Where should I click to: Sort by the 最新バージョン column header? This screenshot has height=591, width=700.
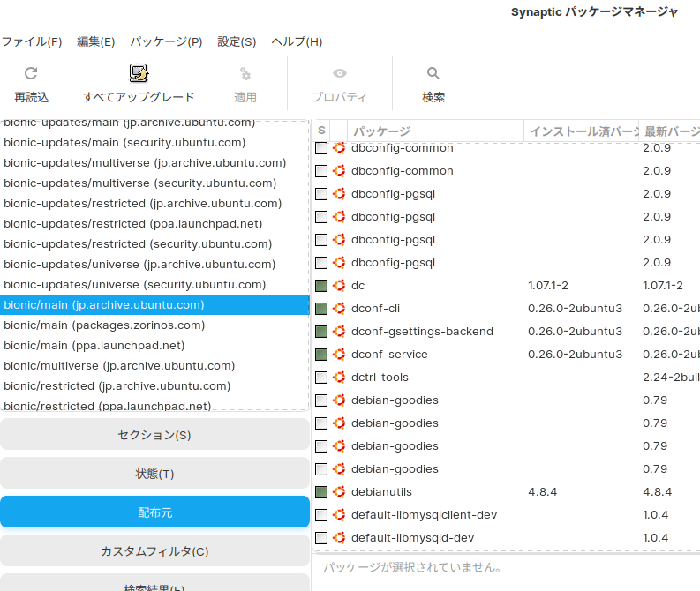click(670, 131)
